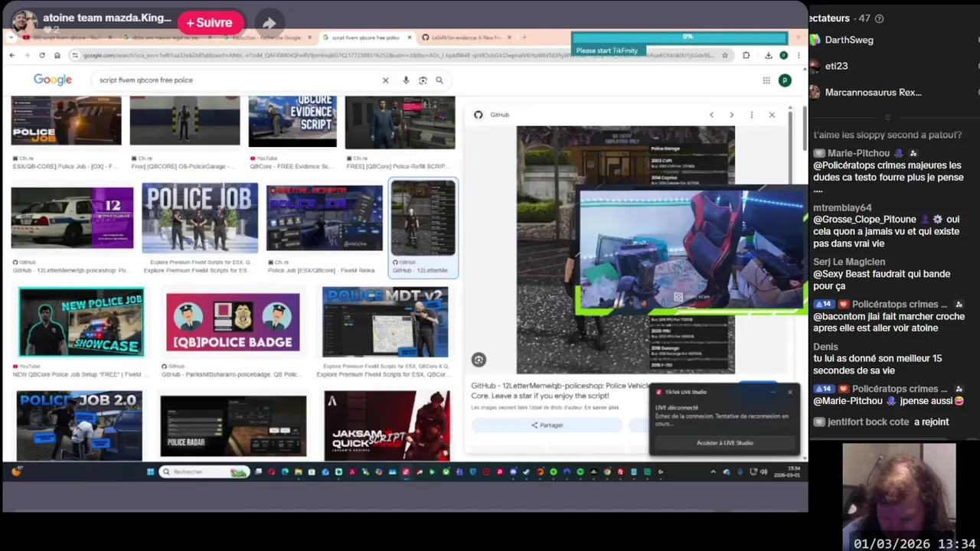This screenshot has width=980, height=551.
Task: Open the POLICE MDT v2 thumbnail
Action: tap(385, 322)
